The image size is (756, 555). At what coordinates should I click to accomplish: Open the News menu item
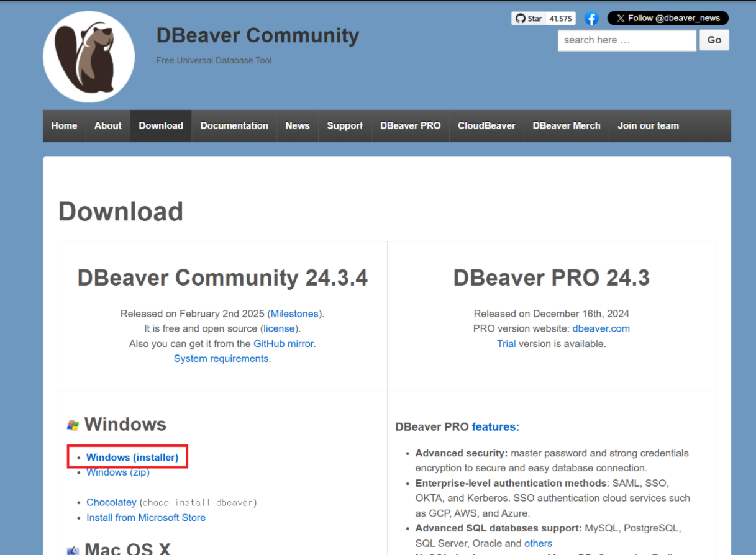pos(298,125)
